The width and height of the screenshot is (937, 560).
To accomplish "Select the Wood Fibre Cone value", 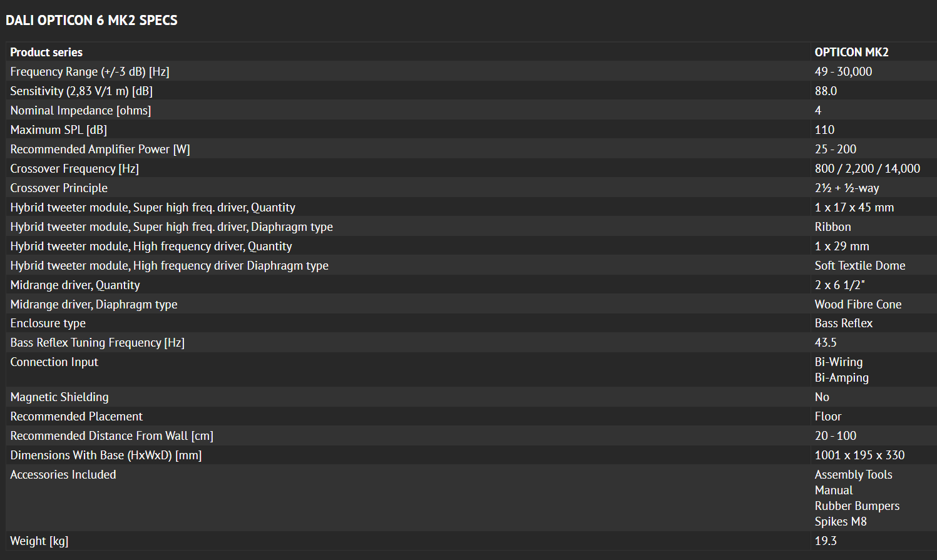I will 858,305.
